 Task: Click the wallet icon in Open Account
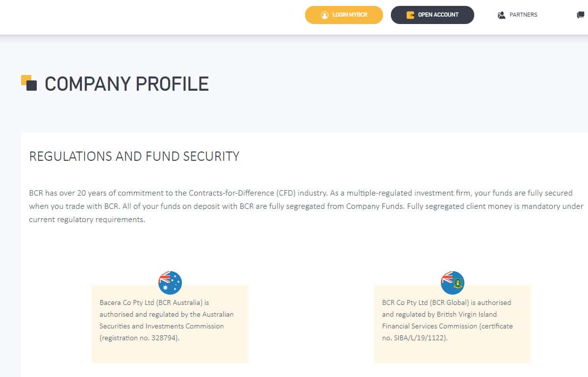pyautogui.click(x=410, y=15)
